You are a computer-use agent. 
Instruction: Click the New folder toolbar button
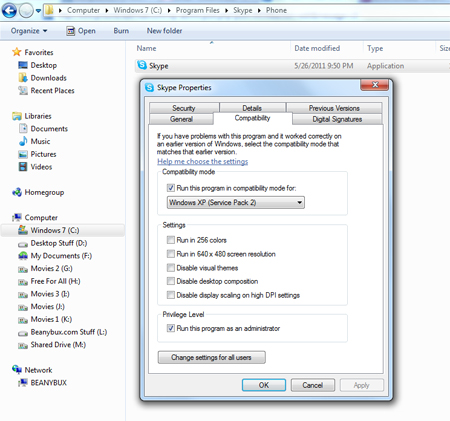pos(165,31)
